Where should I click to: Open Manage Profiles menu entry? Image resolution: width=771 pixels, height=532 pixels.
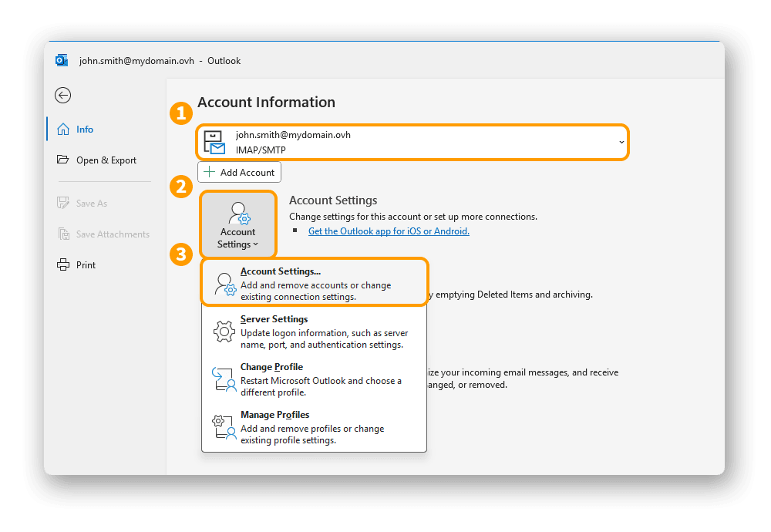click(x=315, y=427)
